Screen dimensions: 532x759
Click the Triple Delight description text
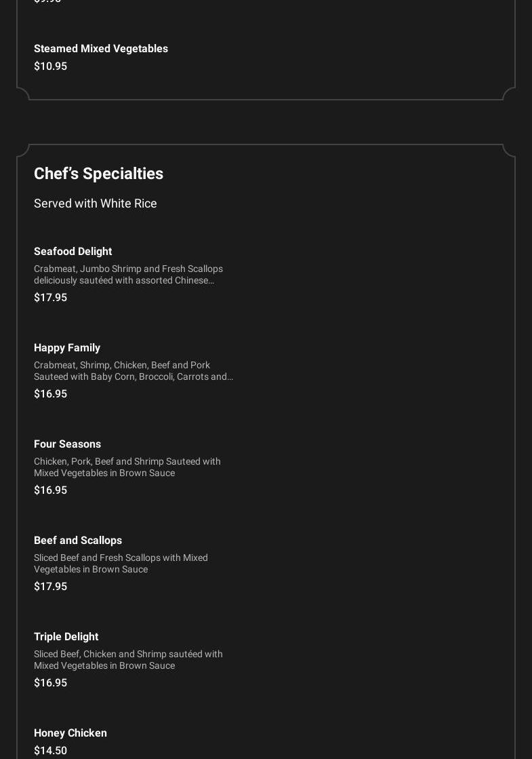click(x=128, y=660)
